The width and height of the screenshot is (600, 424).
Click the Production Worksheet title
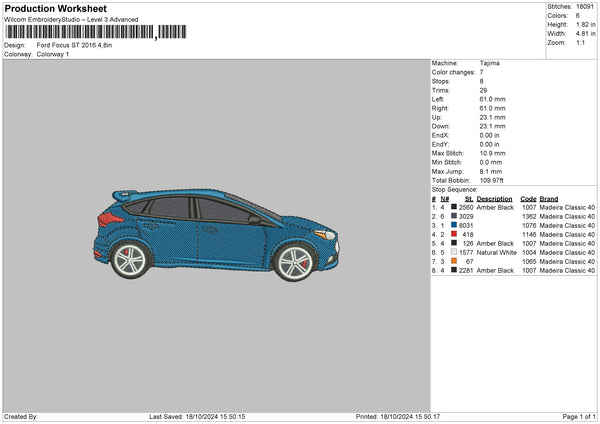(54, 8)
